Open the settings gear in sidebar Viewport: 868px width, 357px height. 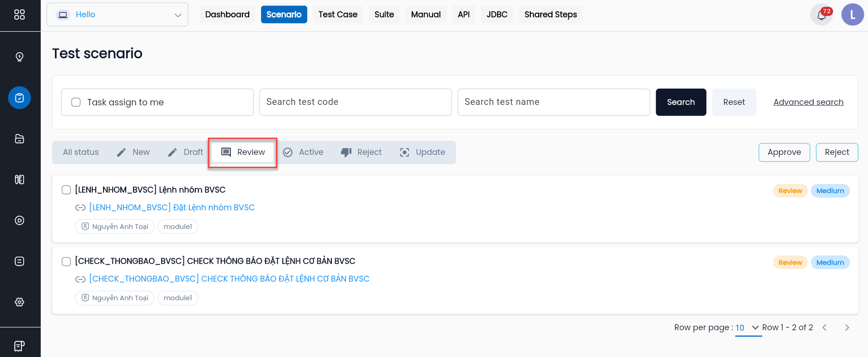point(20,302)
